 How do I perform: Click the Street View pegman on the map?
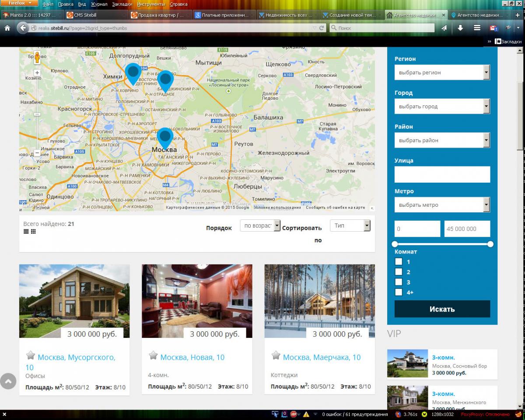37,58
